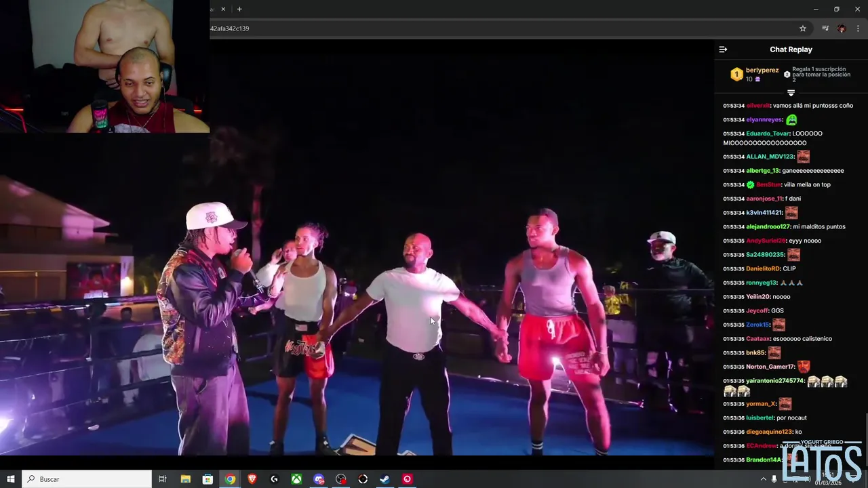Click the address bar URL field
This screenshot has height=488, width=868.
pos(502,28)
